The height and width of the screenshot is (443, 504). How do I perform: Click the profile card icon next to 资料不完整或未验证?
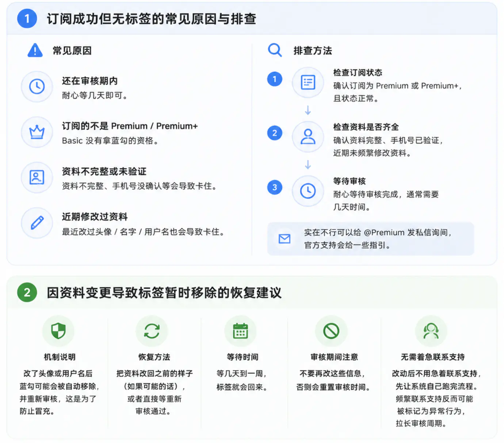pyautogui.click(x=37, y=177)
